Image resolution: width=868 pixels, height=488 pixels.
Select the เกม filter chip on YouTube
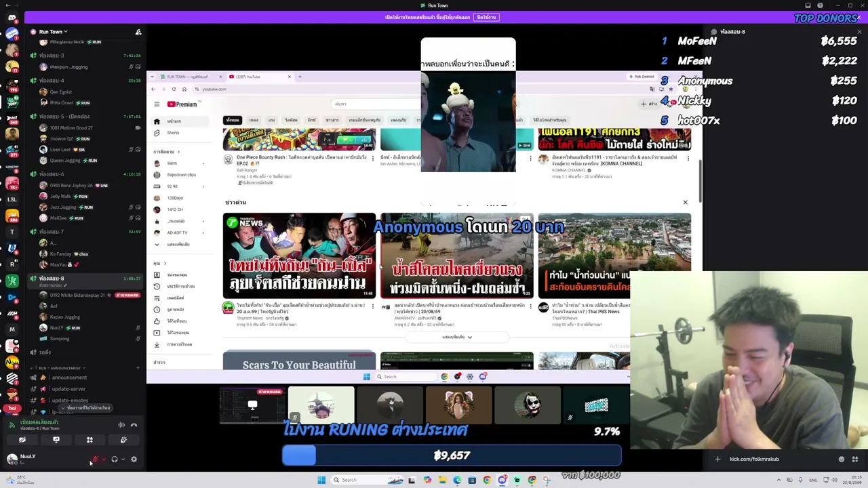click(x=271, y=121)
